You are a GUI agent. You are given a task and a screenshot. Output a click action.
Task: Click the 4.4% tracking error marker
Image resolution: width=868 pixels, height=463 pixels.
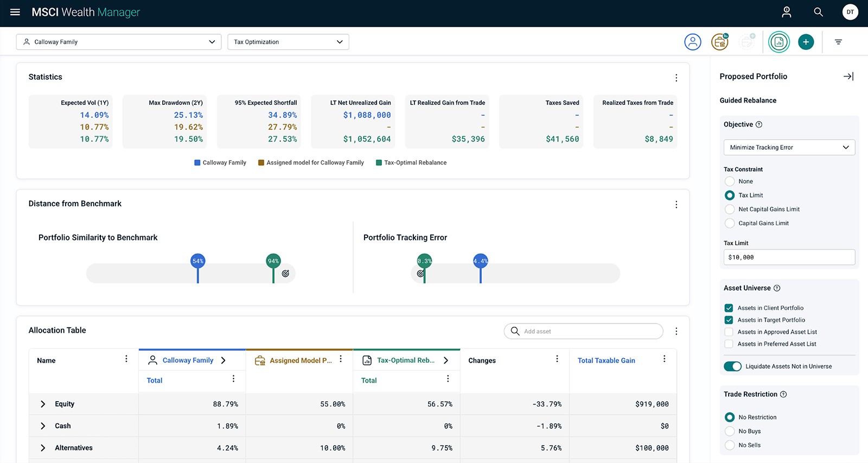click(x=481, y=261)
